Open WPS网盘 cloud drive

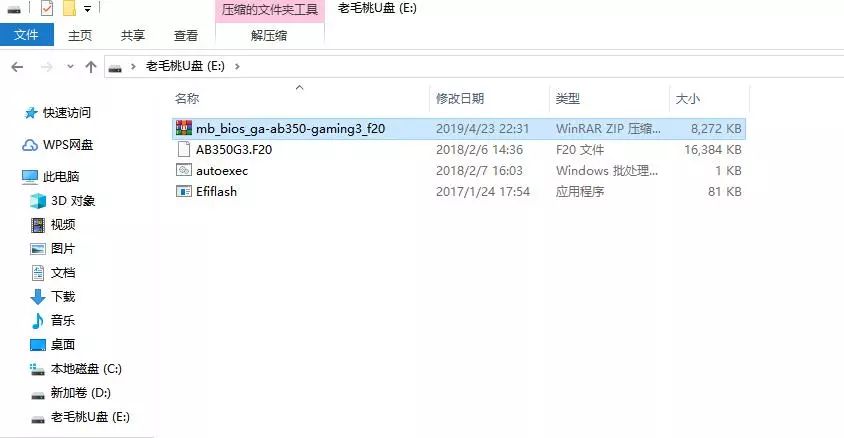[58, 145]
